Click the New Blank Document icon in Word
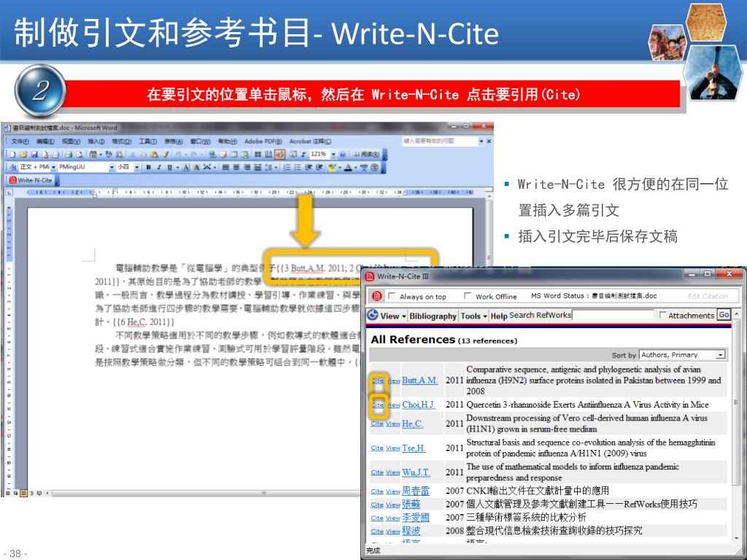The image size is (747, 560). [12, 155]
